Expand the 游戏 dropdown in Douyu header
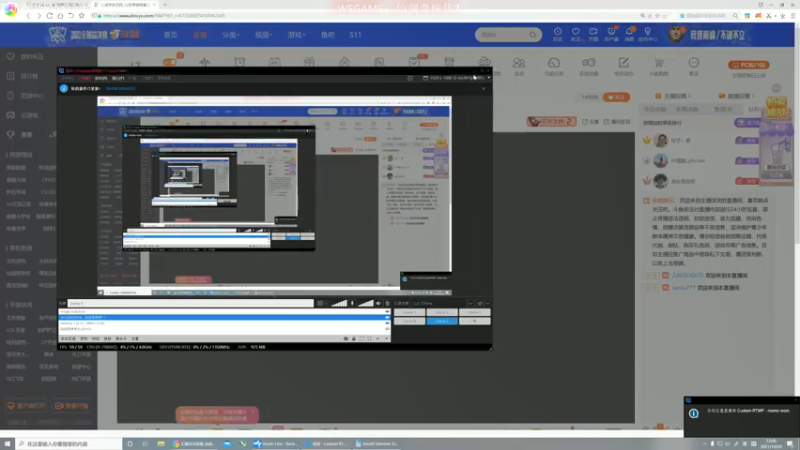 [x=296, y=35]
